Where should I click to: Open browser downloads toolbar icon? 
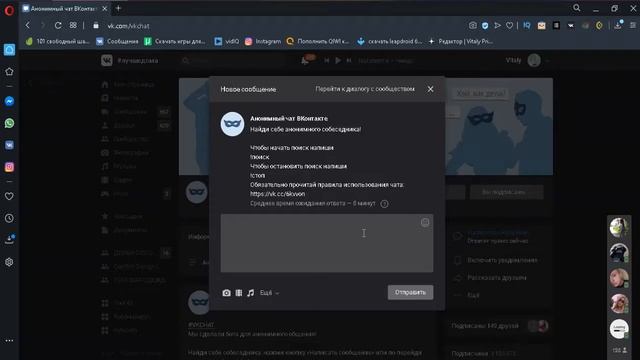click(618, 25)
